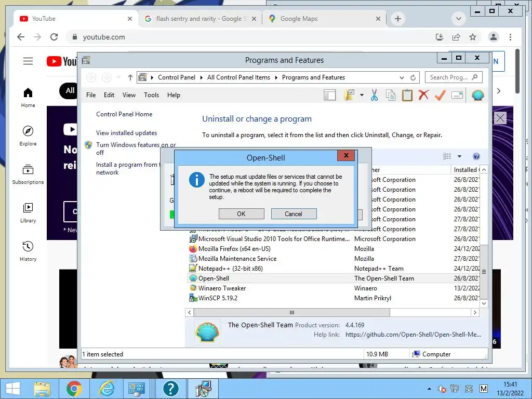Click Up arrow in Programs and Features address bar
The width and height of the screenshot is (532, 399).
click(x=130, y=78)
